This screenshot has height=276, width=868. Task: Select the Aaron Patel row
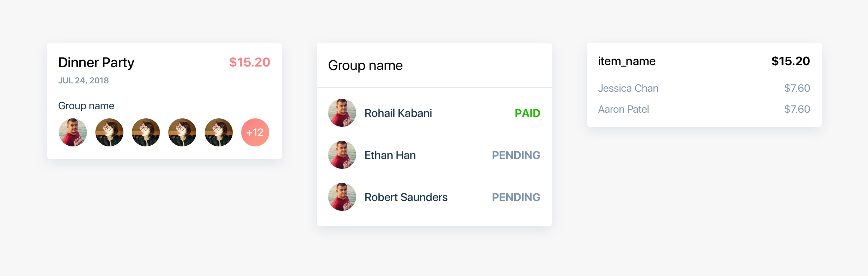[x=704, y=109]
